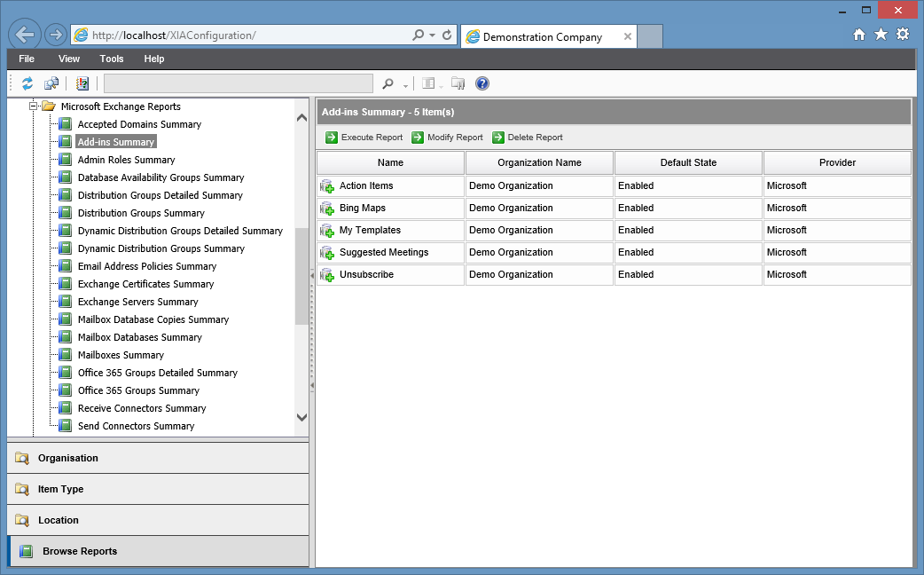924x575 pixels.
Task: Sort by the Provider column header
Action: tap(837, 162)
